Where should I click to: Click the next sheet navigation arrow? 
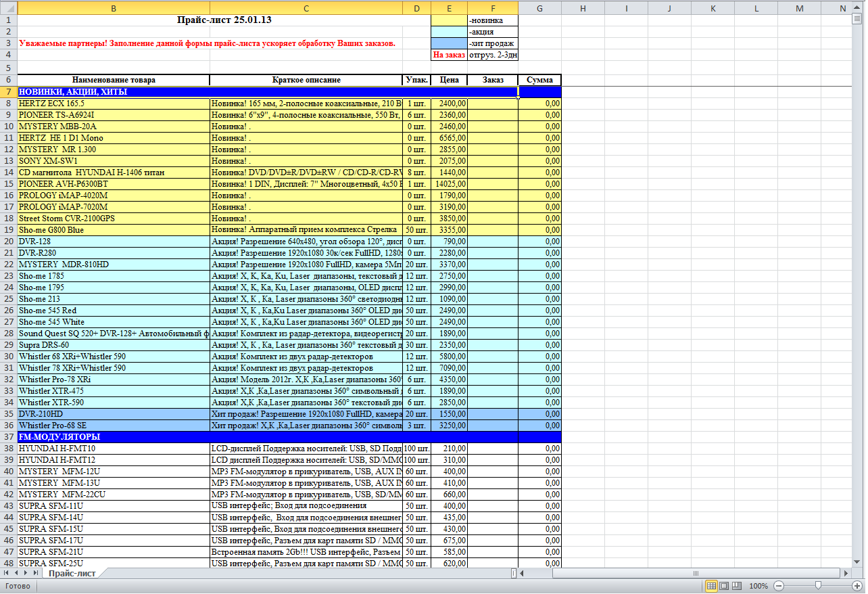click(x=26, y=573)
